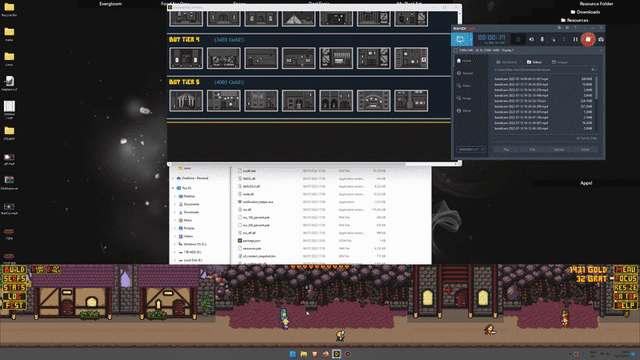
Task: Open Bandicam help question mark icon
Action: [575, 28]
